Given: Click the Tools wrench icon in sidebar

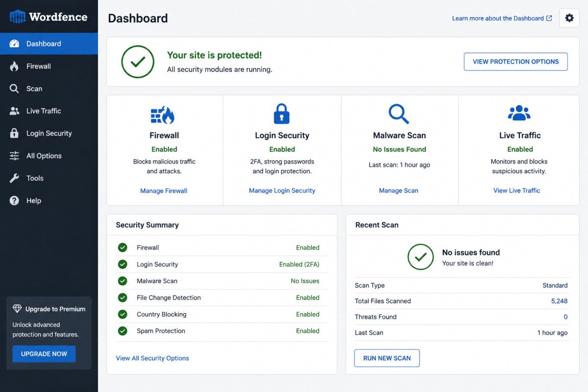Looking at the screenshot, I should point(14,178).
